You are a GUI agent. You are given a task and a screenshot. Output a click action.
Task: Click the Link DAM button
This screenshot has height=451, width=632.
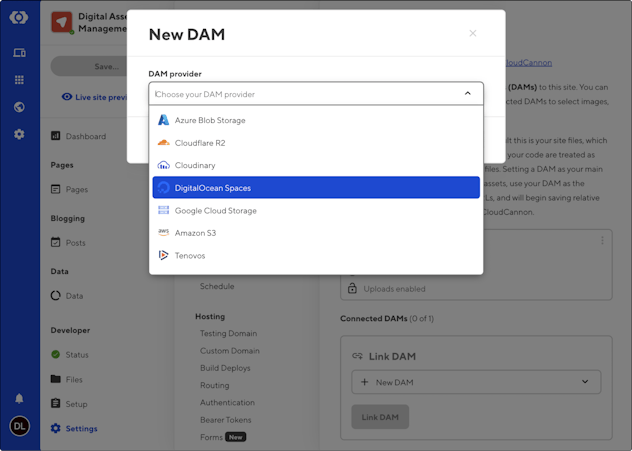tap(380, 417)
